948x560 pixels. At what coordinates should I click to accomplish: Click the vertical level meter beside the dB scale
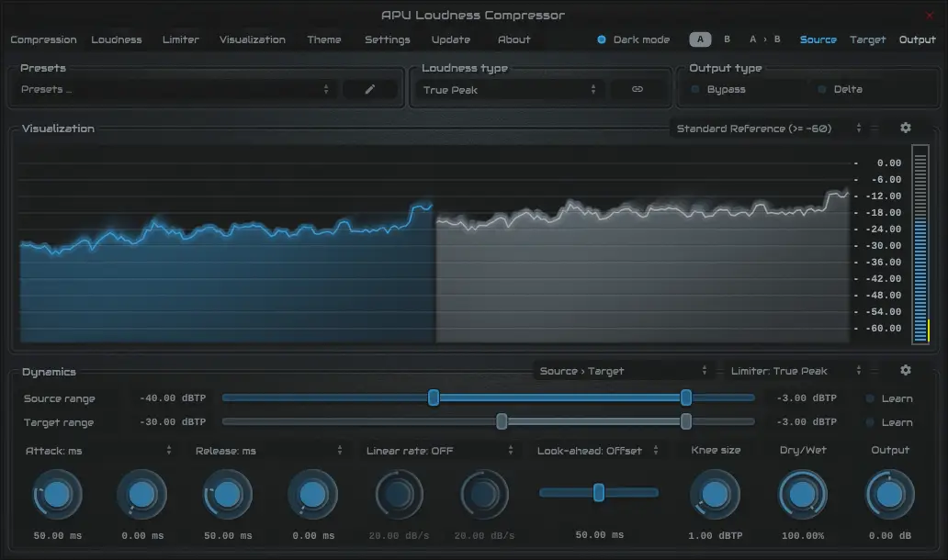(920, 245)
